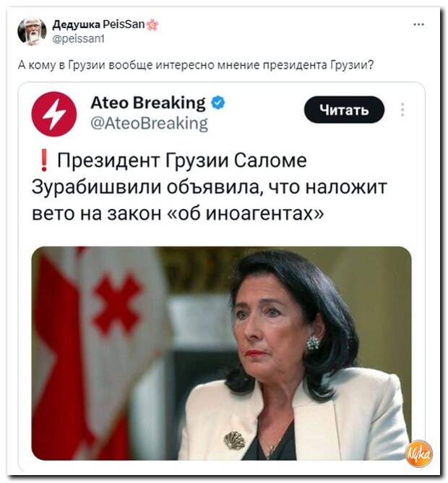Click the orange watermark logo on the photo corner
Image resolution: width=448 pixels, height=483 pixels.
point(419,453)
